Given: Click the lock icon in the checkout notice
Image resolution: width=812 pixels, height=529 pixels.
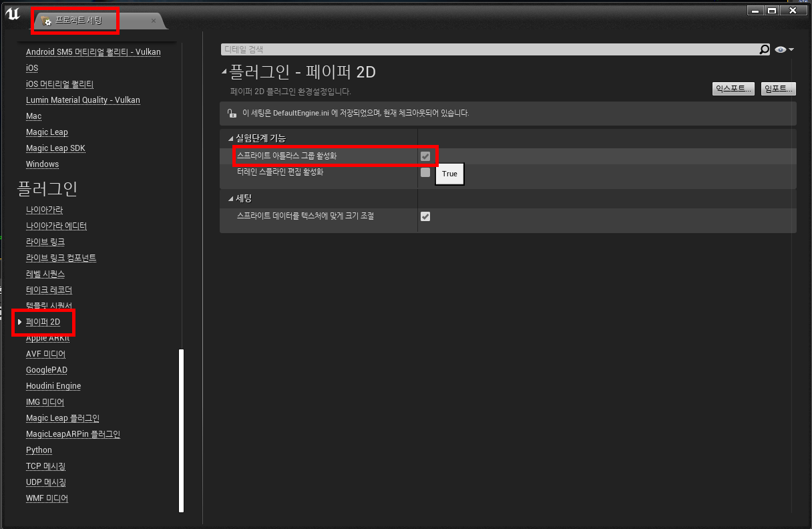Looking at the screenshot, I should [231, 114].
